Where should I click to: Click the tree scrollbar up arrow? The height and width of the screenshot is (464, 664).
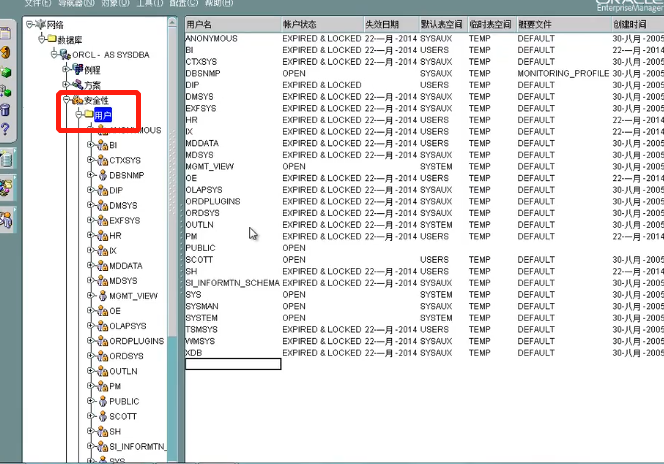tap(172, 22)
